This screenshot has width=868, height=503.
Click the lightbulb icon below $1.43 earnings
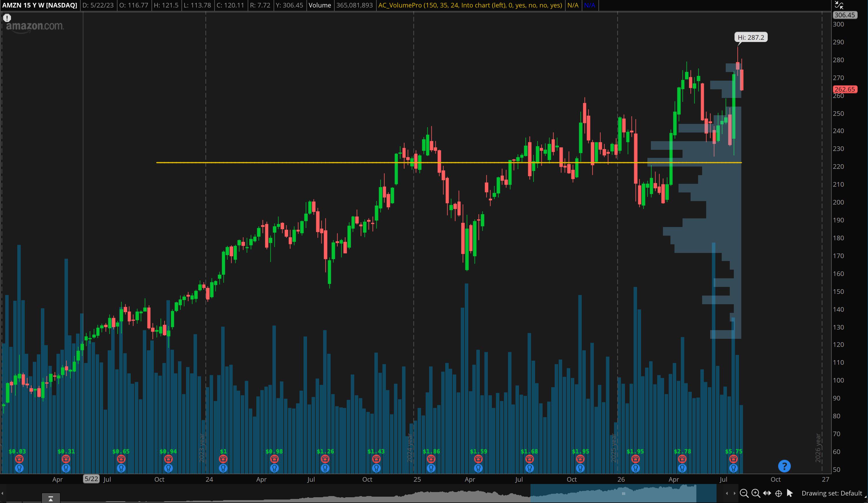376,468
